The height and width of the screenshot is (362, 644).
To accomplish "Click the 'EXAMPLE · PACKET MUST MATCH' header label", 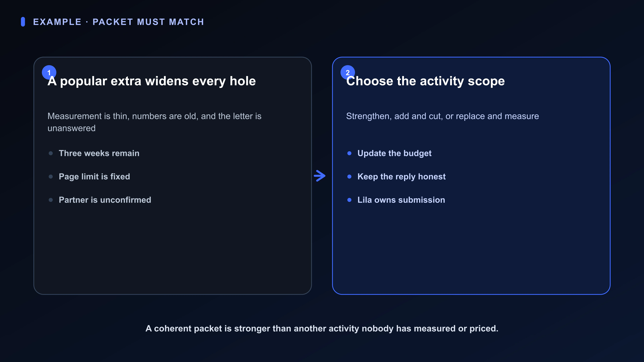I will pyautogui.click(x=119, y=22).
